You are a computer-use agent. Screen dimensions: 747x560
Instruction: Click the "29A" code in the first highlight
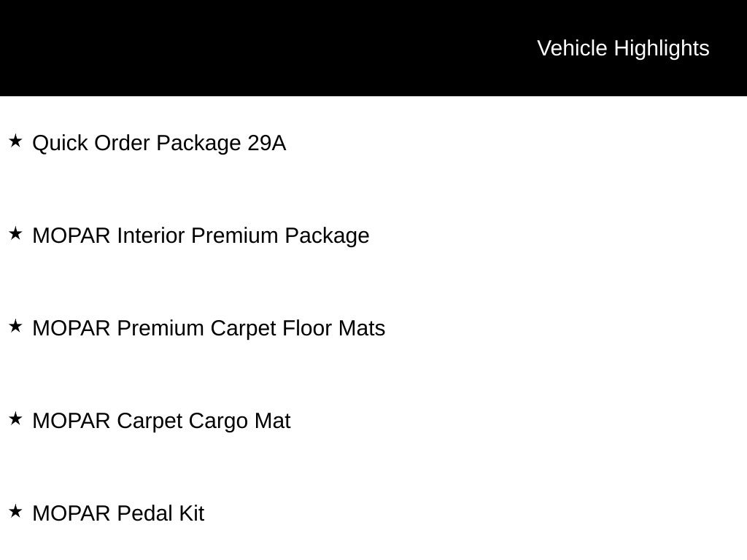tap(266, 143)
